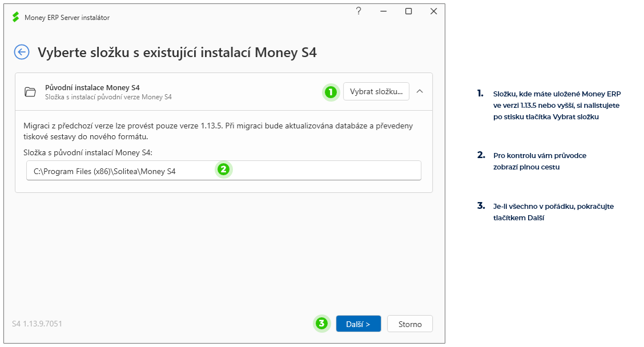Go back using the circled arrow icon
This screenshot has width=644, height=347.
(x=21, y=52)
